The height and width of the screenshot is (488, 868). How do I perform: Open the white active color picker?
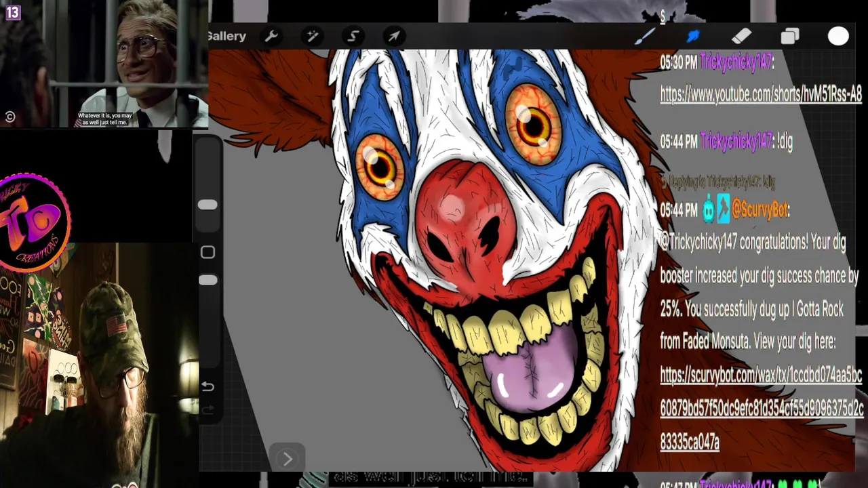click(x=838, y=36)
